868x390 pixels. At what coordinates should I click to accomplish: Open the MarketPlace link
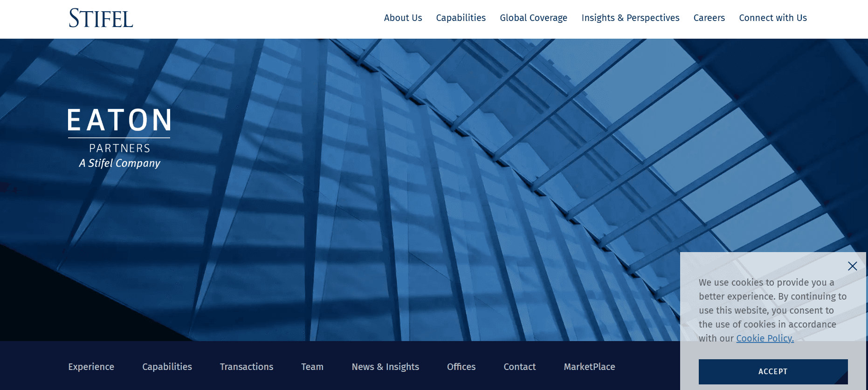pyautogui.click(x=589, y=367)
